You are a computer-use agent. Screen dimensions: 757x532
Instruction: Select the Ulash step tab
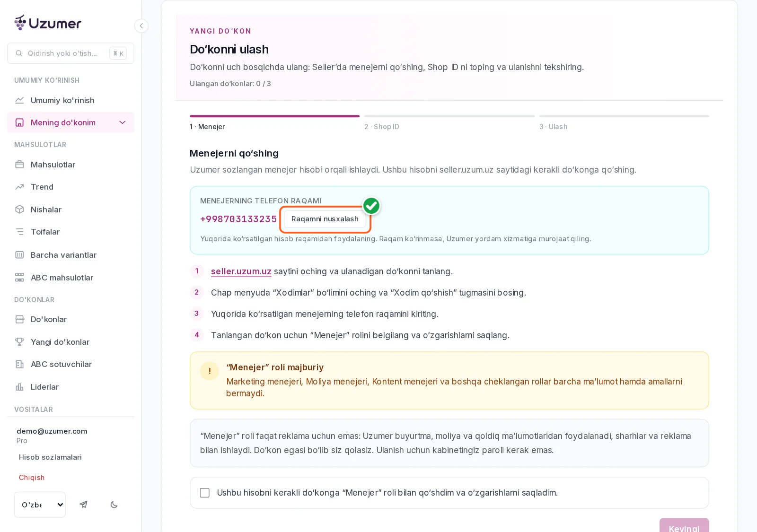point(624,123)
